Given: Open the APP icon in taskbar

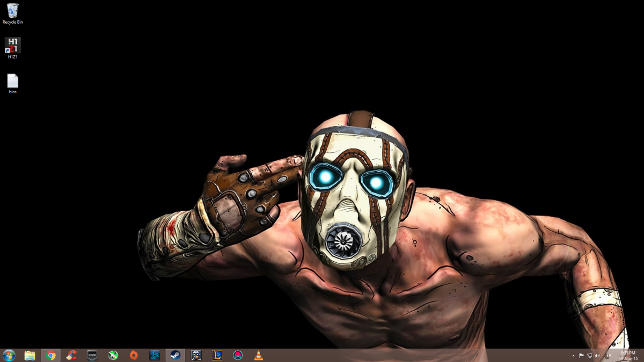Looking at the screenshot, I should point(92,356).
